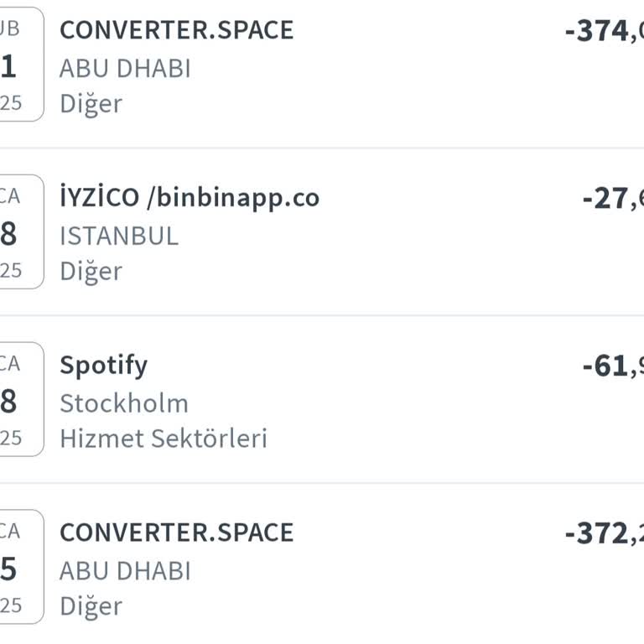Image resolution: width=644 pixels, height=644 pixels.
Task: Select the ISTANBUL location text
Action: pyautogui.click(x=119, y=236)
